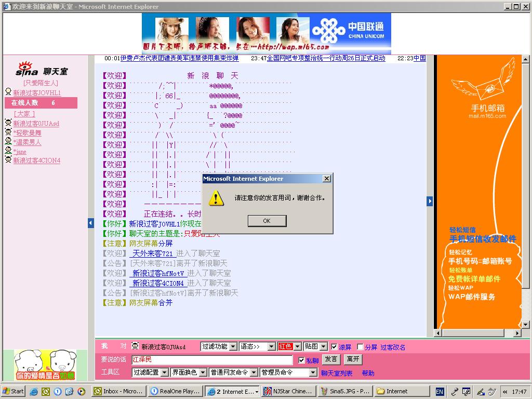Screen dimensions: 532x399
Task: Uncheck the 私聊 private chat checkbox
Action: pos(301,360)
